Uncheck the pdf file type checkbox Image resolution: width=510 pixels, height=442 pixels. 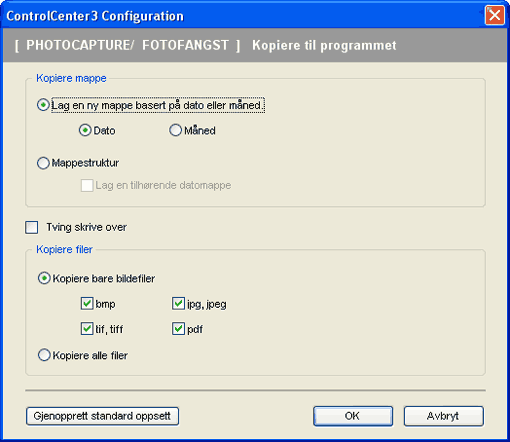coord(178,329)
